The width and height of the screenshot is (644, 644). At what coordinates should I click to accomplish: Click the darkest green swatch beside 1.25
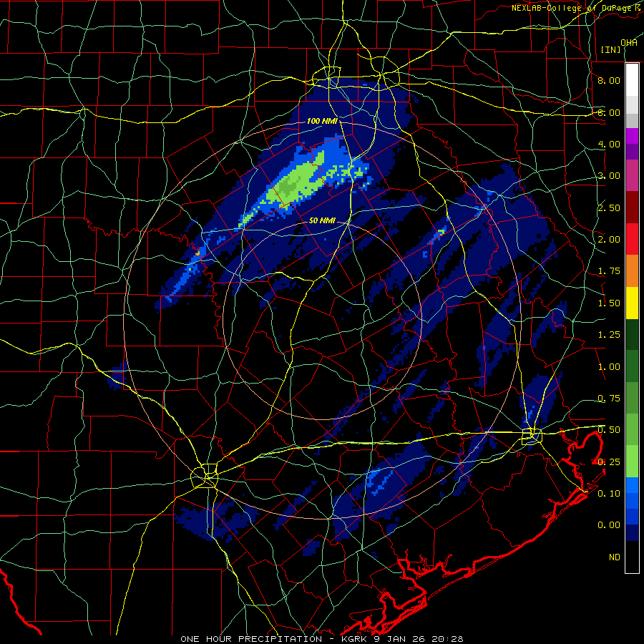(x=632, y=334)
